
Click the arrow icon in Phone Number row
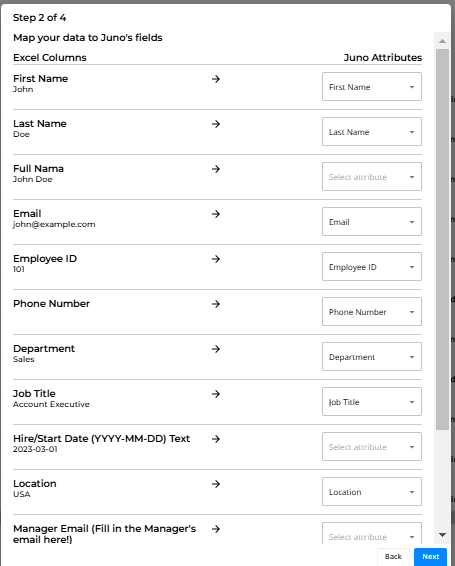coord(216,304)
